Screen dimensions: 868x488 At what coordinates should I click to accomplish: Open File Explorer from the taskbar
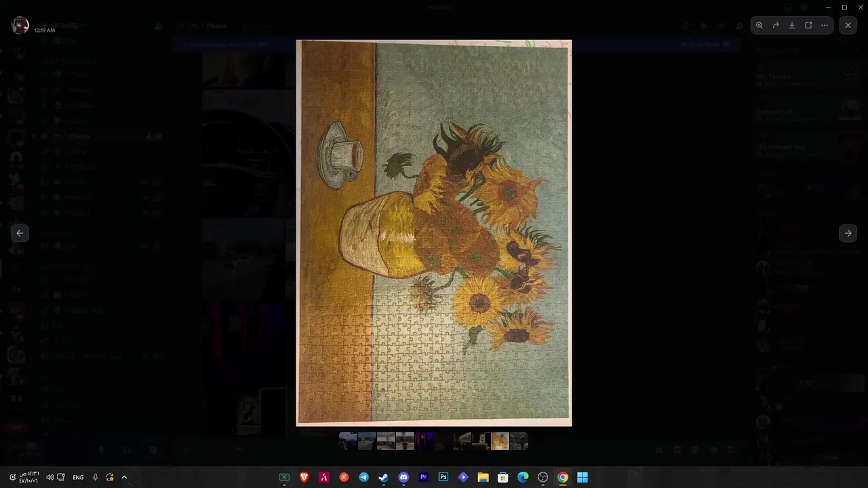[x=483, y=477]
